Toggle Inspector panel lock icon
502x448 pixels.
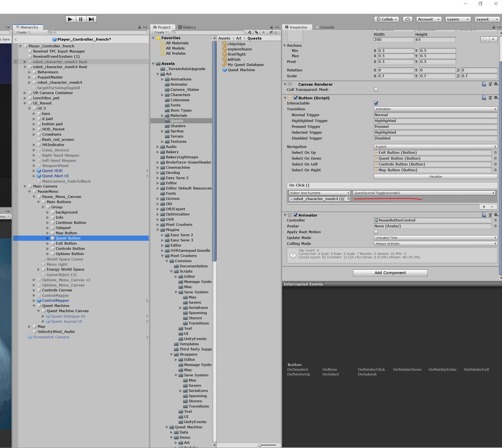pyautogui.click(x=493, y=27)
